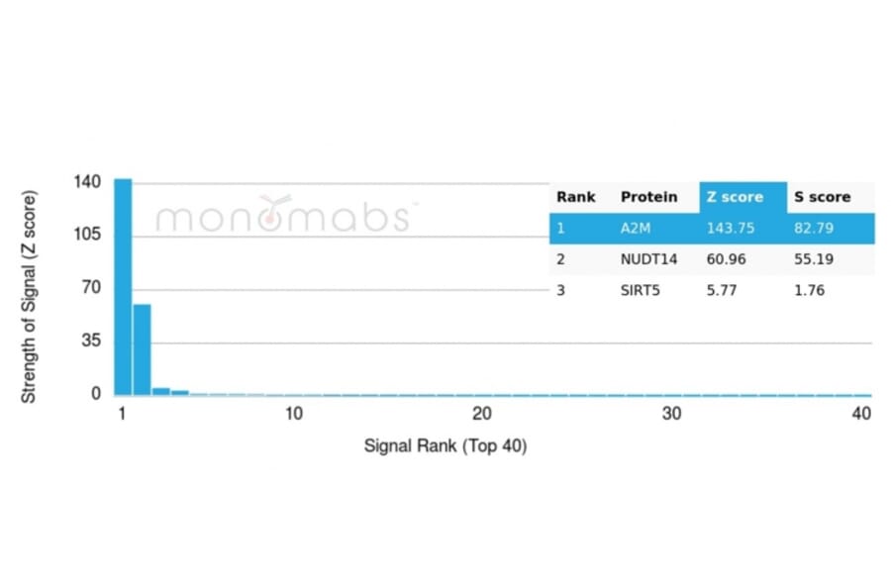Click the Protein column header
This screenshot has height=588, width=891.
point(648,197)
